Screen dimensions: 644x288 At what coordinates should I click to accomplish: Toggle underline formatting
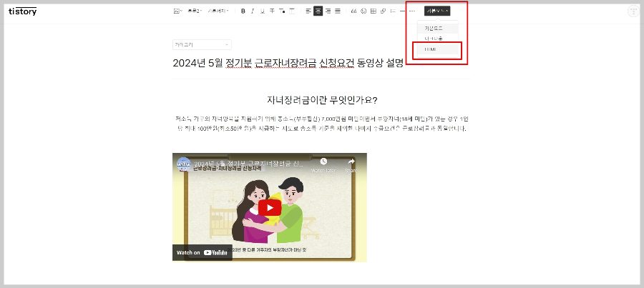point(263,11)
